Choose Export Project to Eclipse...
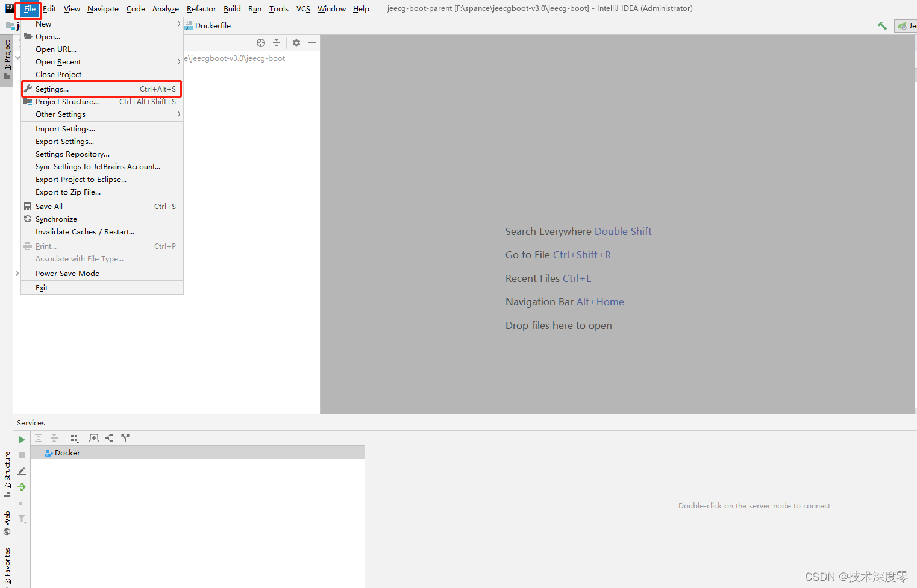This screenshot has height=588, width=917. [x=102, y=180]
